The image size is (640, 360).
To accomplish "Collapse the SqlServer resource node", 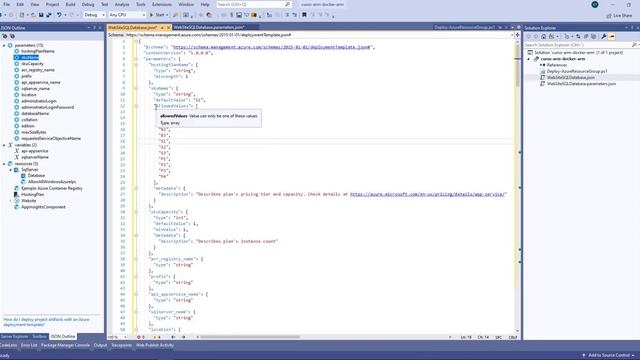I will pyautogui.click(x=11, y=169).
